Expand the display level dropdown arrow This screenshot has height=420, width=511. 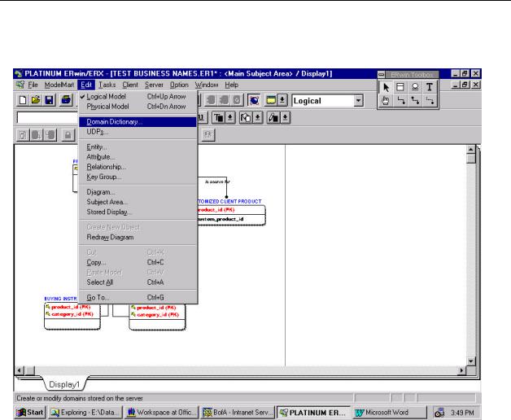coord(282,100)
